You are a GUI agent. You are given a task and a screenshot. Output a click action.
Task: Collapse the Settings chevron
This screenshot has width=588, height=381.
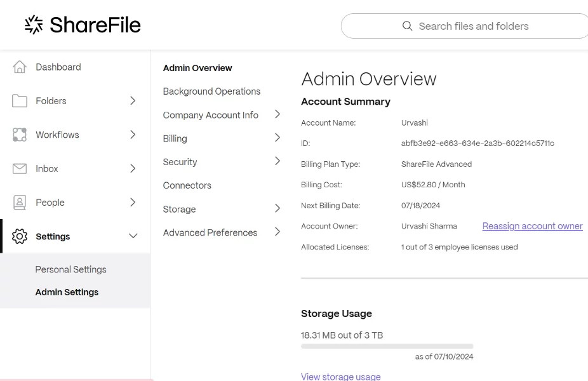(x=133, y=236)
